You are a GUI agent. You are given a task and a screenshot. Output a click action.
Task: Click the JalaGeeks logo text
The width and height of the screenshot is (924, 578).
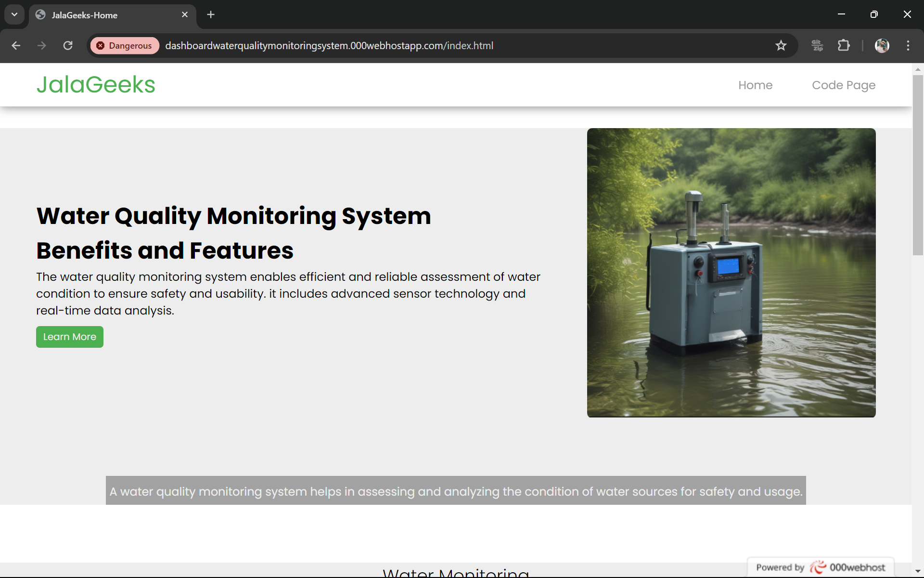coord(96,85)
